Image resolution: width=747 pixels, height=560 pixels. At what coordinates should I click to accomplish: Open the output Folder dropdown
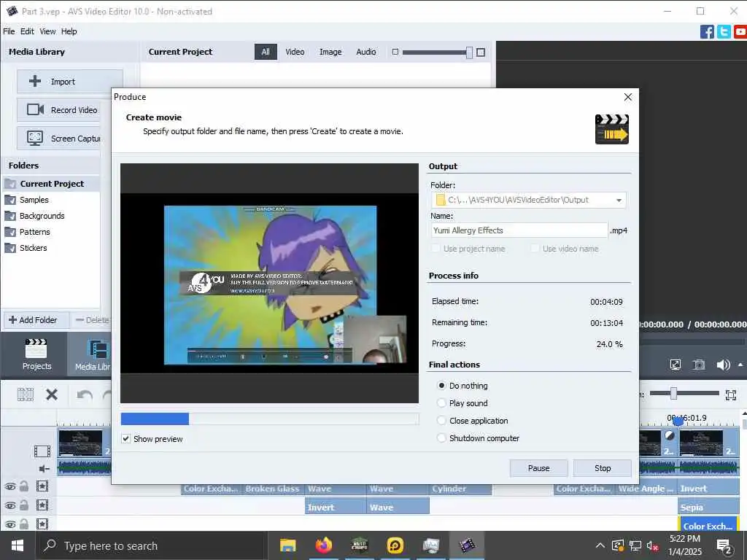click(619, 200)
